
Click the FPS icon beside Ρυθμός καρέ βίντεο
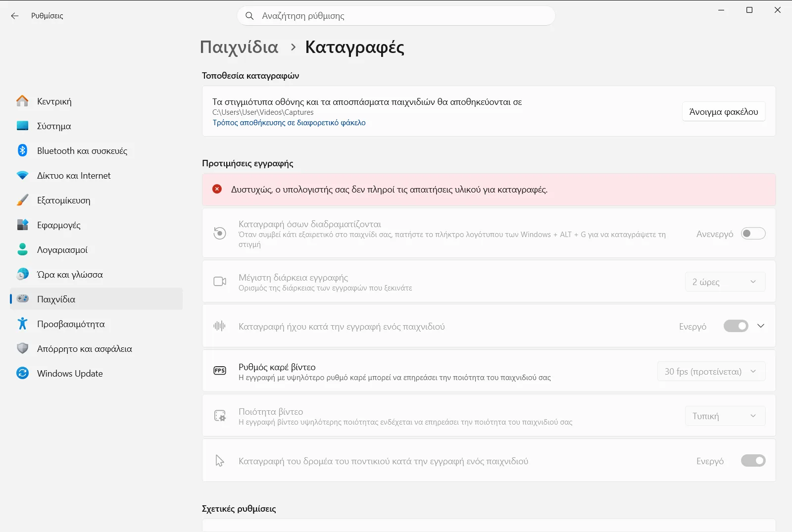click(220, 371)
